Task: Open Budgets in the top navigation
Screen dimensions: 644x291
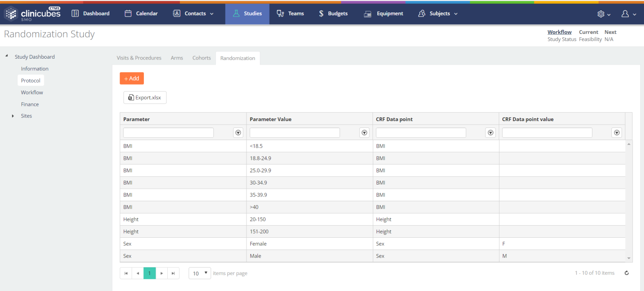Action: 333,13
